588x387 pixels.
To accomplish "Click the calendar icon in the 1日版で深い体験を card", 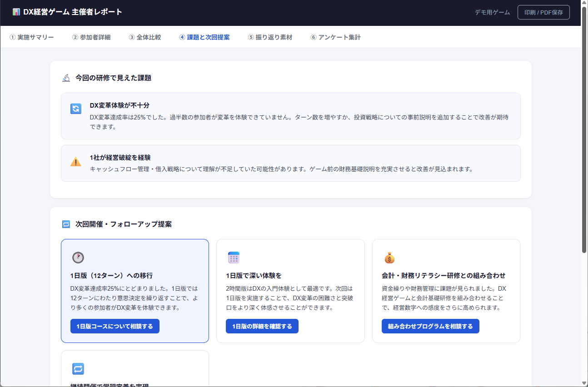I will point(234,258).
